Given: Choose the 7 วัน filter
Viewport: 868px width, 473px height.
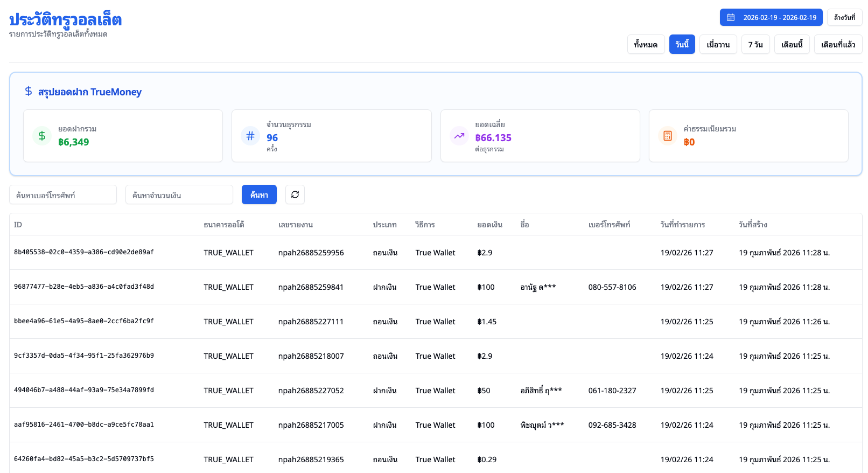Looking at the screenshot, I should tap(755, 44).
